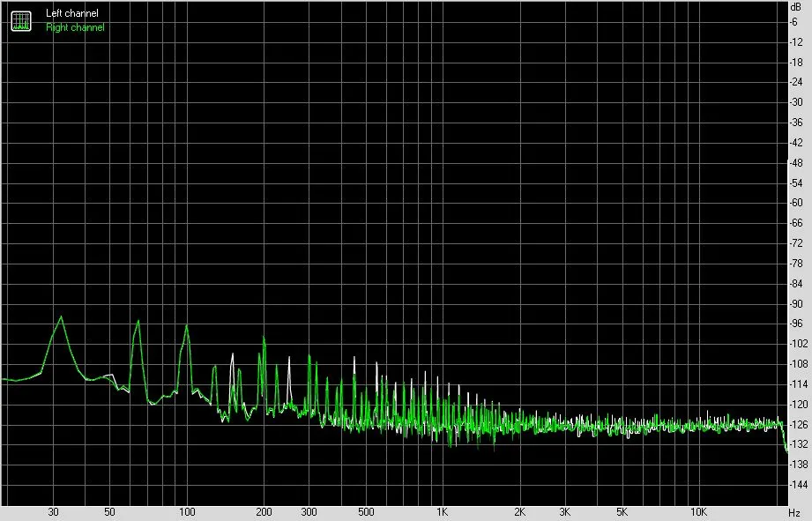Click the spectrum peak at 100 Hz
The height and width of the screenshot is (521, 812).
(186, 326)
